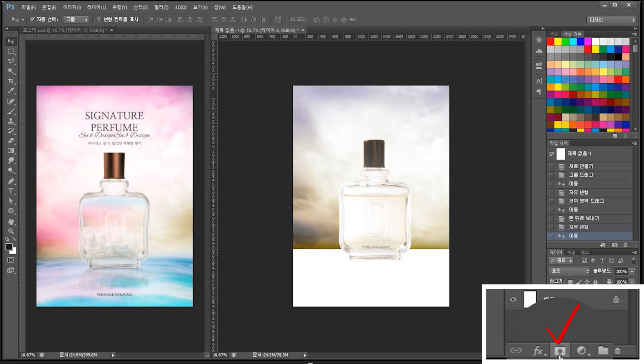Image resolution: width=644 pixels, height=364 pixels.
Task: Toggle the 자동 선택 checkbox
Action: coord(32,20)
